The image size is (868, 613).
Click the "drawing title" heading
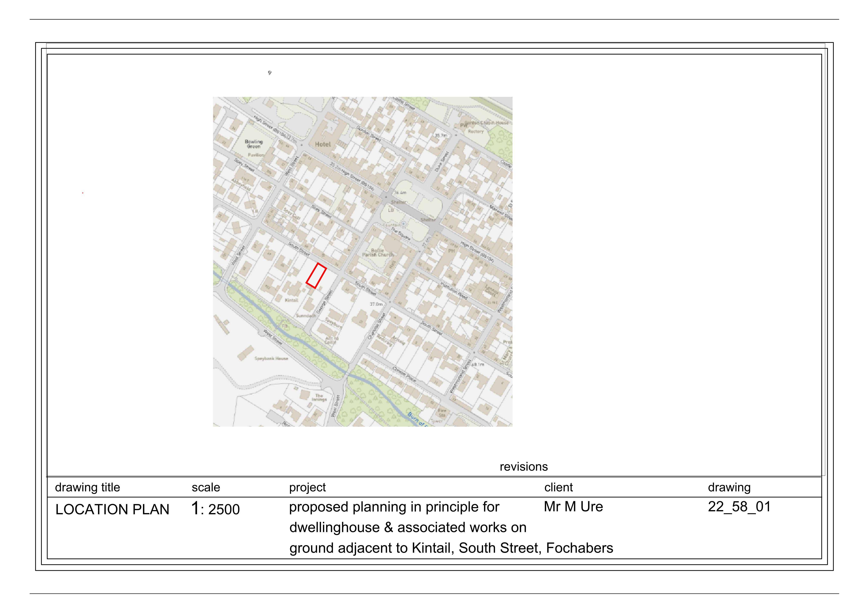coord(87,487)
